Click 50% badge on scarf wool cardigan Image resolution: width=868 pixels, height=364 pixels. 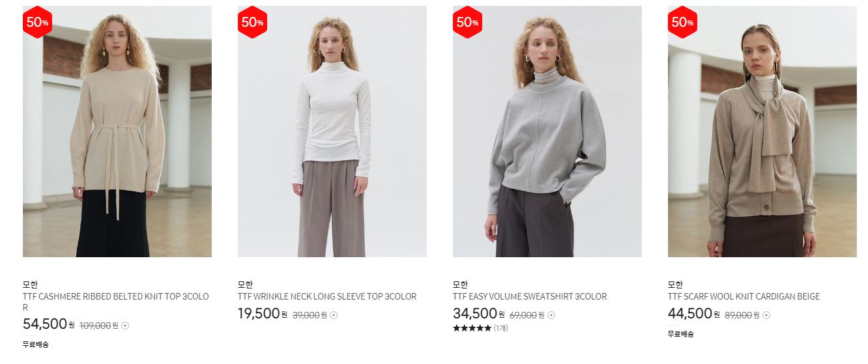pos(682,22)
